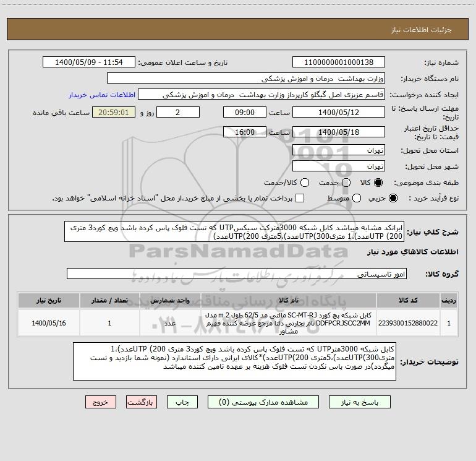The image size is (476, 461).
Task: Click the تعداد / مقدار column header
Action: [x=109, y=300]
